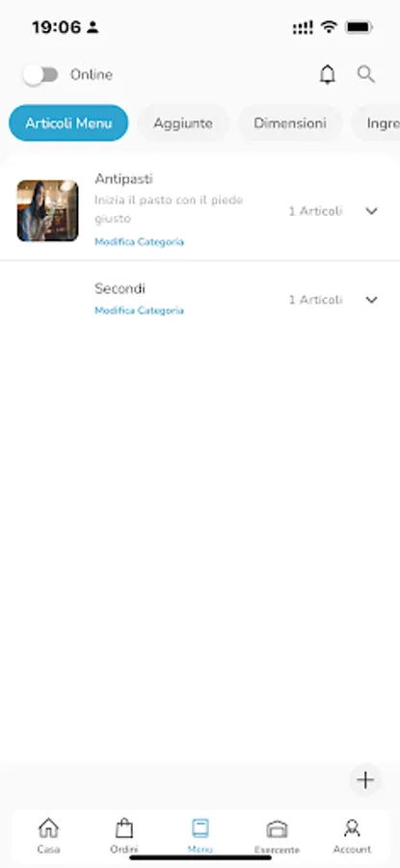Expand the Secondi category chevron

[372, 300]
